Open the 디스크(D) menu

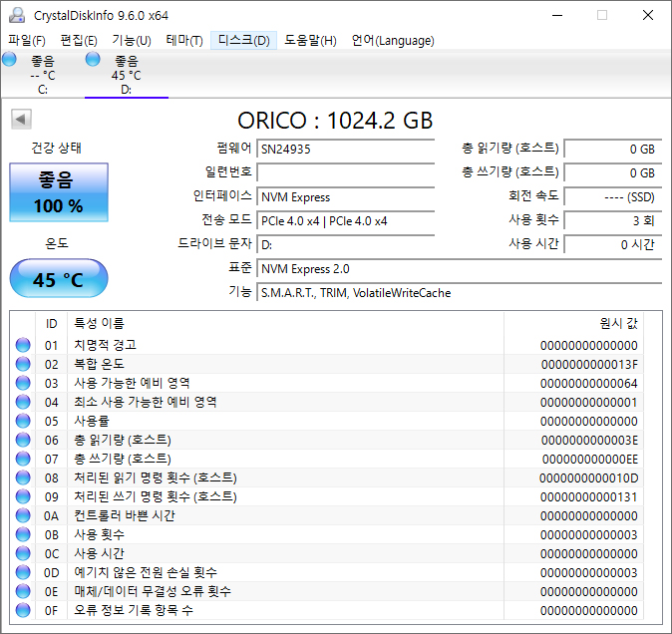coord(244,41)
